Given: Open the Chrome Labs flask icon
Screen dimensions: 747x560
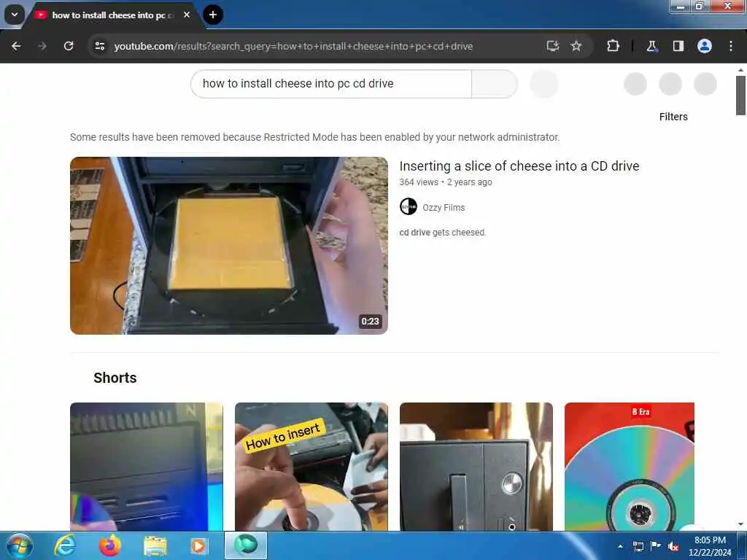Looking at the screenshot, I should pos(651,46).
